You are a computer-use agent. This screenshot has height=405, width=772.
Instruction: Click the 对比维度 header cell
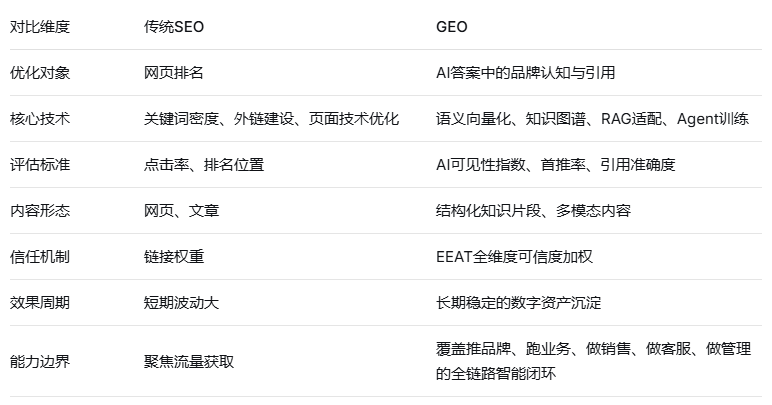(40, 27)
